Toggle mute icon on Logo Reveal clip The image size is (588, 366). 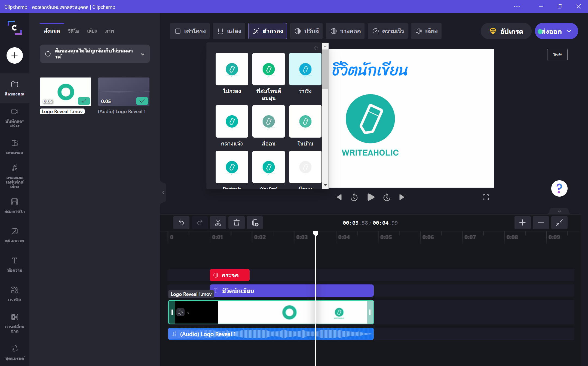[180, 312]
